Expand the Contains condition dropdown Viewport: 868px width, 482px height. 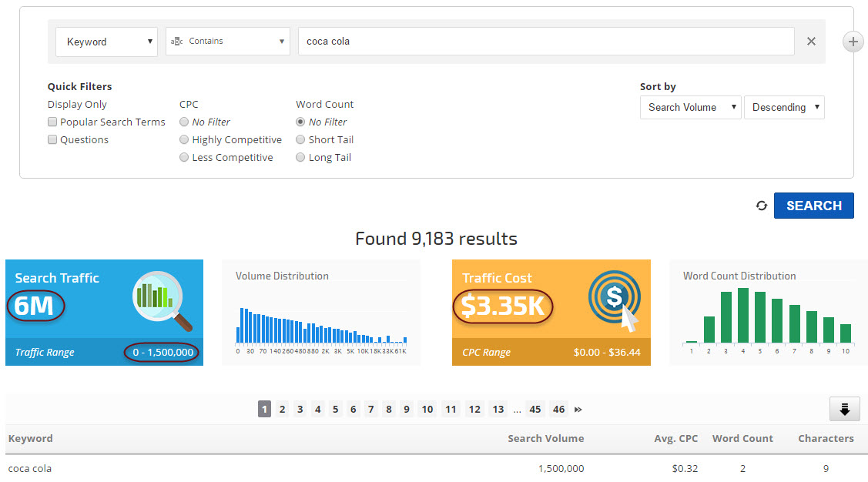tap(228, 42)
